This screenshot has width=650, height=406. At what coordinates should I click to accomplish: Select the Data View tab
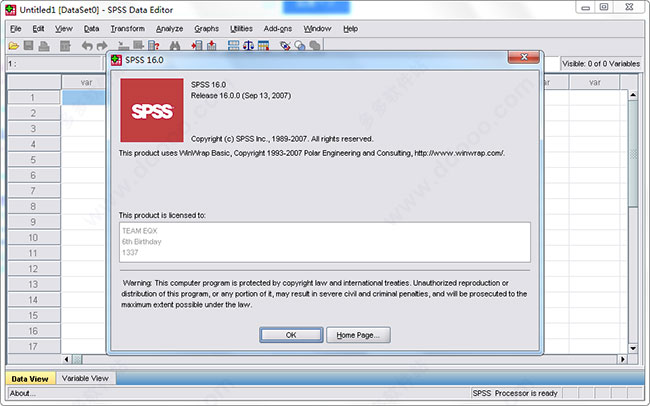[x=30, y=379]
